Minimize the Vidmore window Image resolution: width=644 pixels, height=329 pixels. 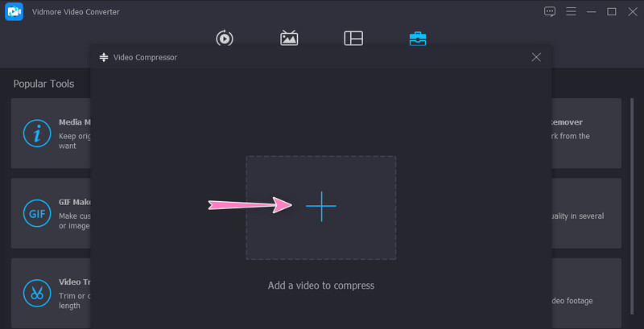[x=591, y=11]
